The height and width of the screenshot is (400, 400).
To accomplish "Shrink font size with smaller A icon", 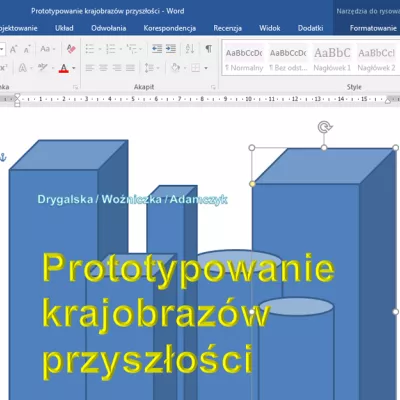I will tap(27, 49).
